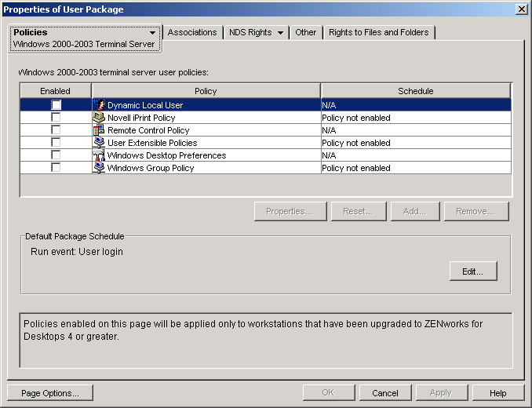
Task: Switch to the Associations tab
Action: pyautogui.click(x=192, y=32)
